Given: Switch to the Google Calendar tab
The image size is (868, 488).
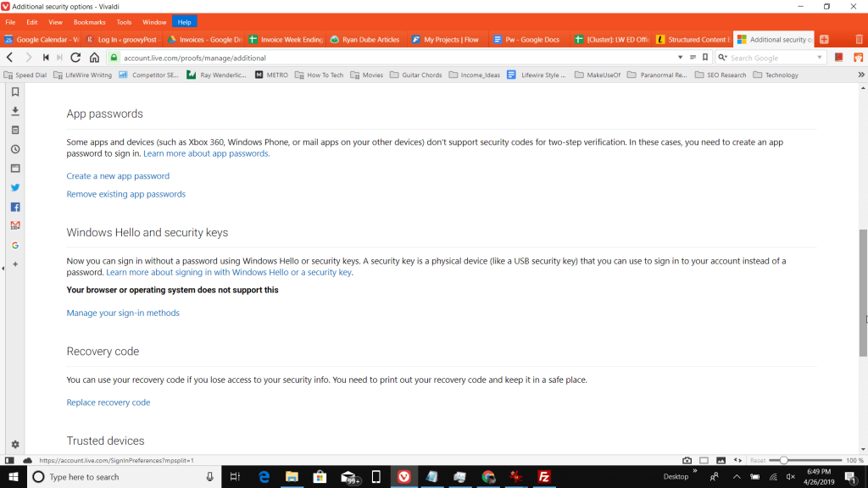Looking at the screenshot, I should [42, 39].
